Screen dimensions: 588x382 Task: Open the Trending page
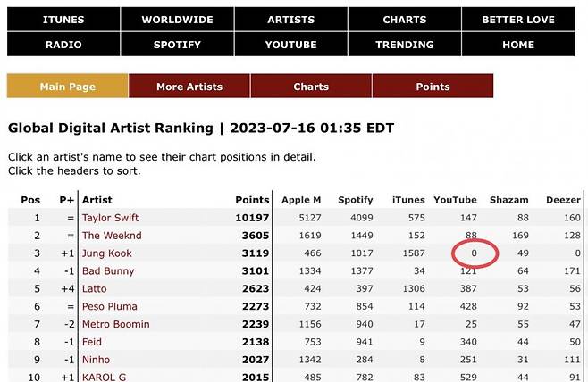[405, 45]
